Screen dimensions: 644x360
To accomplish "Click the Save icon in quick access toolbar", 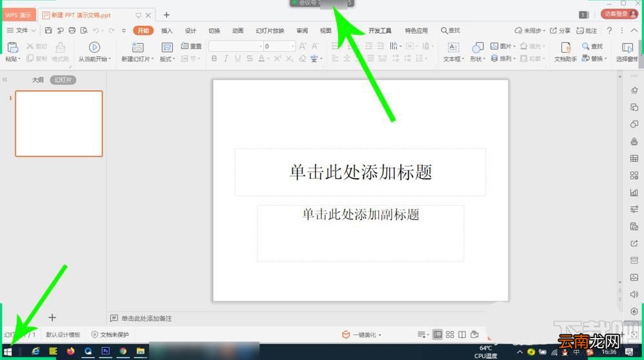I will point(48,30).
